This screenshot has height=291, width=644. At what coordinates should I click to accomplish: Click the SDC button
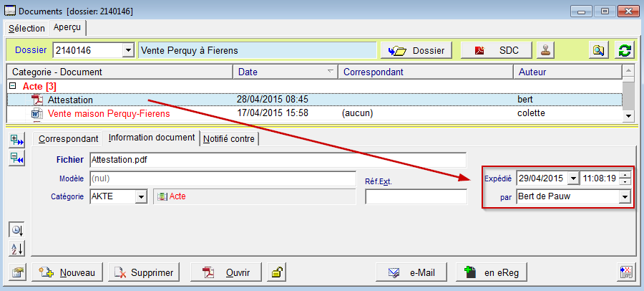coord(497,50)
